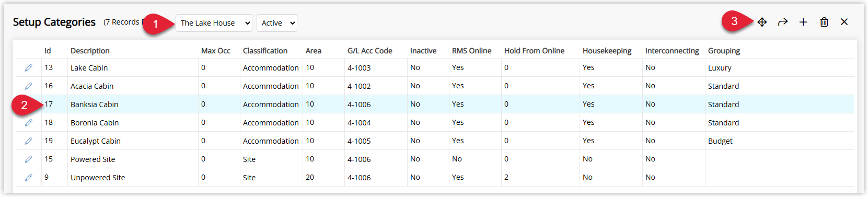Close the Setup Categories window
868x197 pixels.
click(x=844, y=22)
